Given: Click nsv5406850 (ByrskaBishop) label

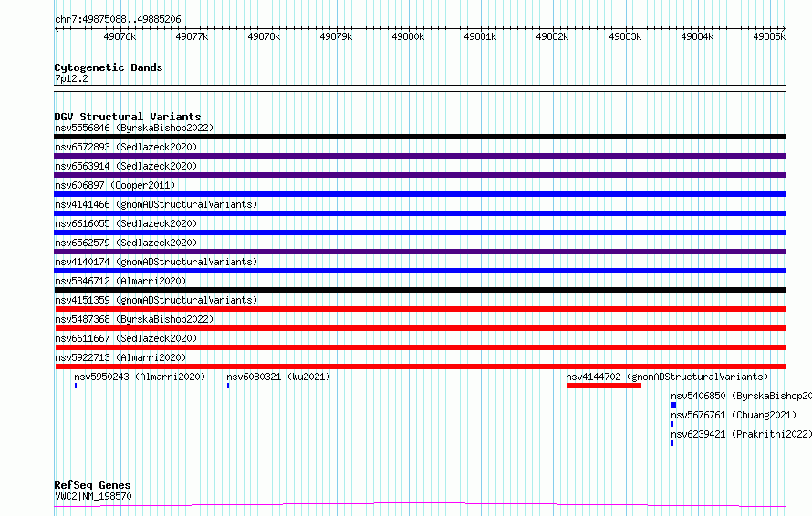Looking at the screenshot, I should (741, 396).
